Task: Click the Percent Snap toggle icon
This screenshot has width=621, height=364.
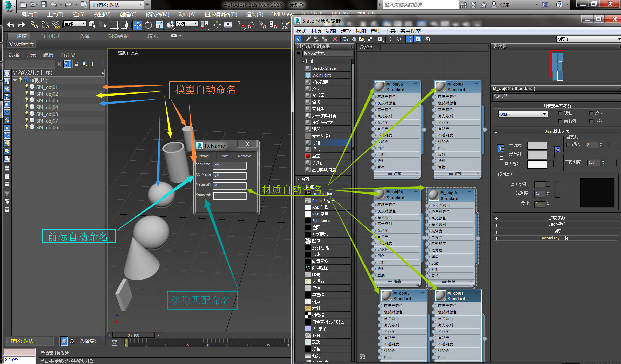Action: click(x=262, y=25)
